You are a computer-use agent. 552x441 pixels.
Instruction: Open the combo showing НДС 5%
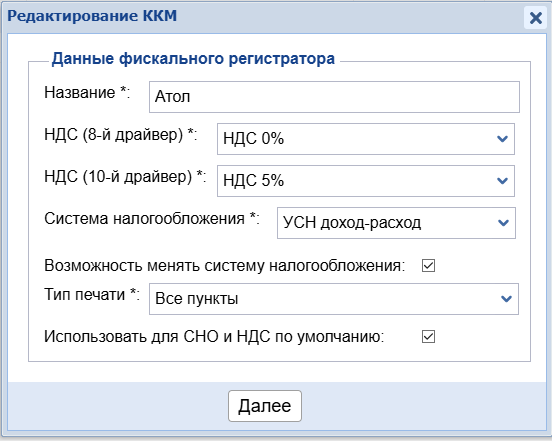(366, 181)
